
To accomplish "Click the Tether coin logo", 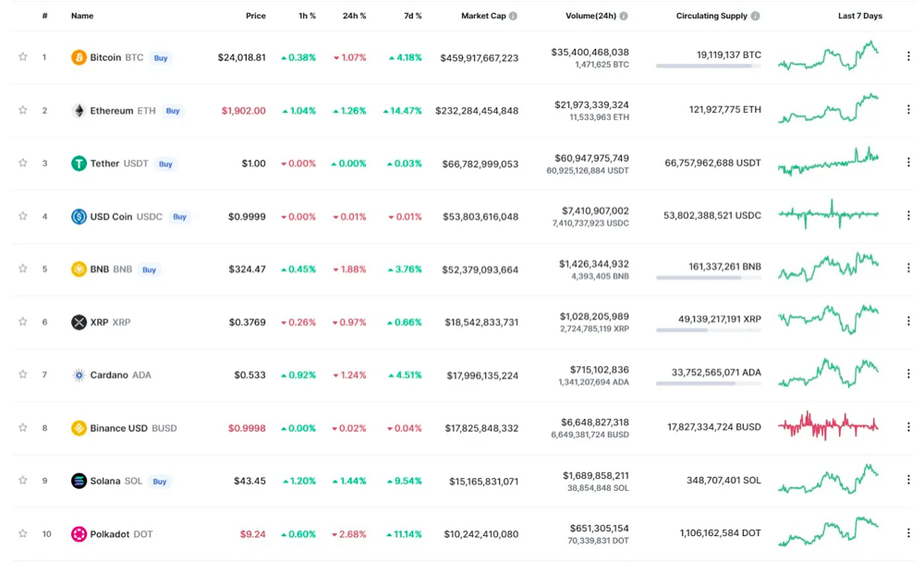I will point(79,164).
